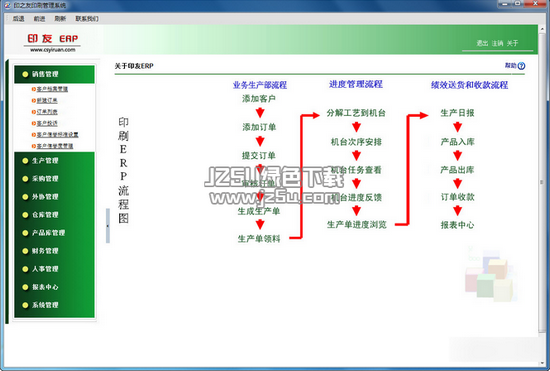Click 注销 in the header

497,43
